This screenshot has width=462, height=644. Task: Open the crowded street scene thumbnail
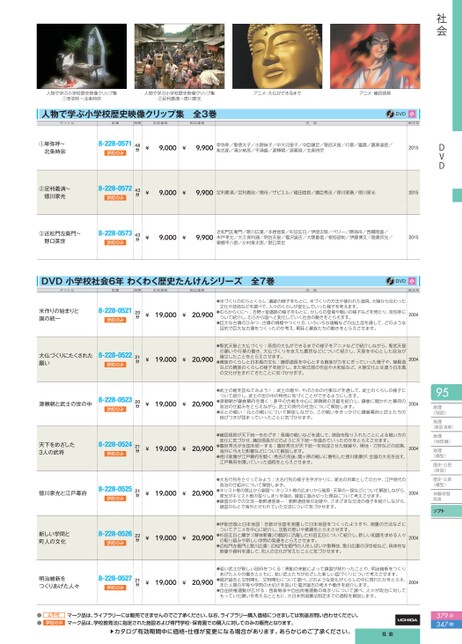(x=179, y=56)
